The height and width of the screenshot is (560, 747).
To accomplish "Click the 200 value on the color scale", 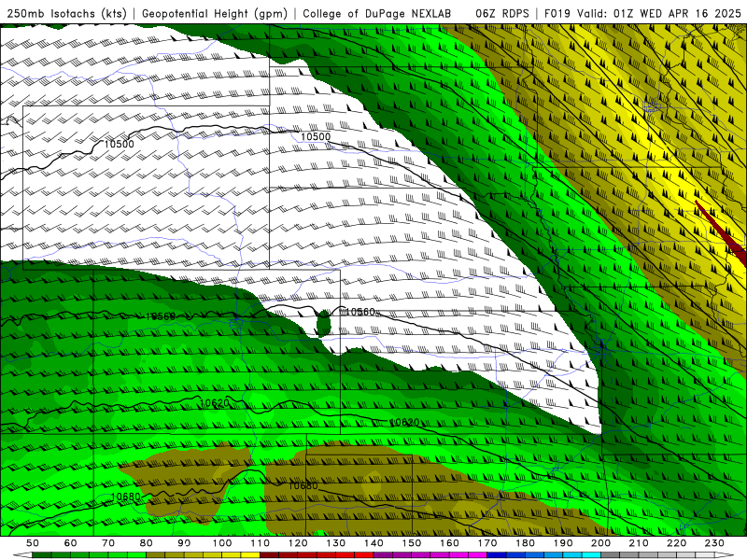I will [601, 543].
